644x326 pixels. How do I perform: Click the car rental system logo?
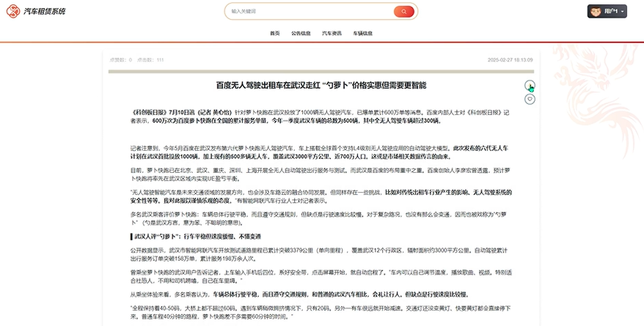click(13, 11)
